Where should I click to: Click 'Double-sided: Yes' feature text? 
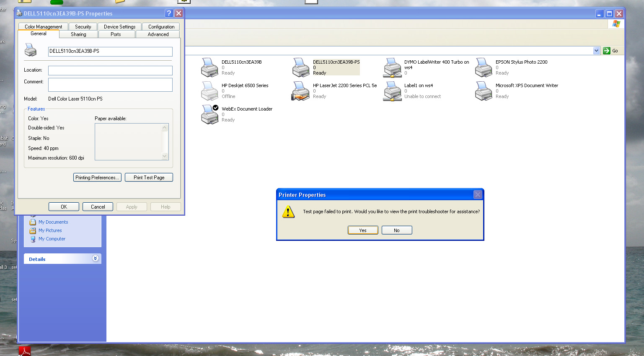(46, 128)
